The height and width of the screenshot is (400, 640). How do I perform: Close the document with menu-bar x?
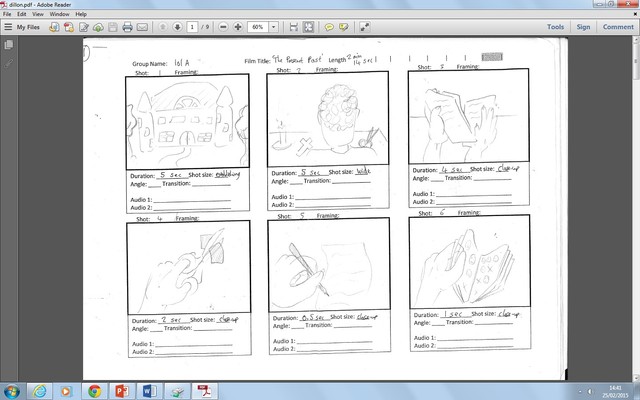[x=636, y=14]
